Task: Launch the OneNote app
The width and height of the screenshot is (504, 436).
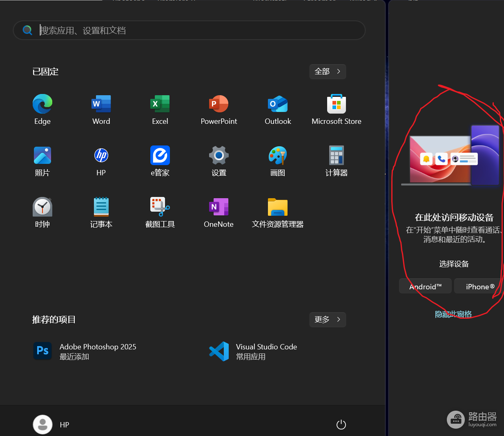Action: point(219,207)
